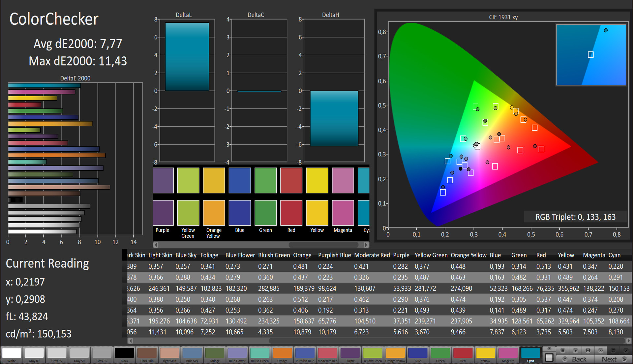Click the up-arrow expander above the white square

click(x=549, y=349)
